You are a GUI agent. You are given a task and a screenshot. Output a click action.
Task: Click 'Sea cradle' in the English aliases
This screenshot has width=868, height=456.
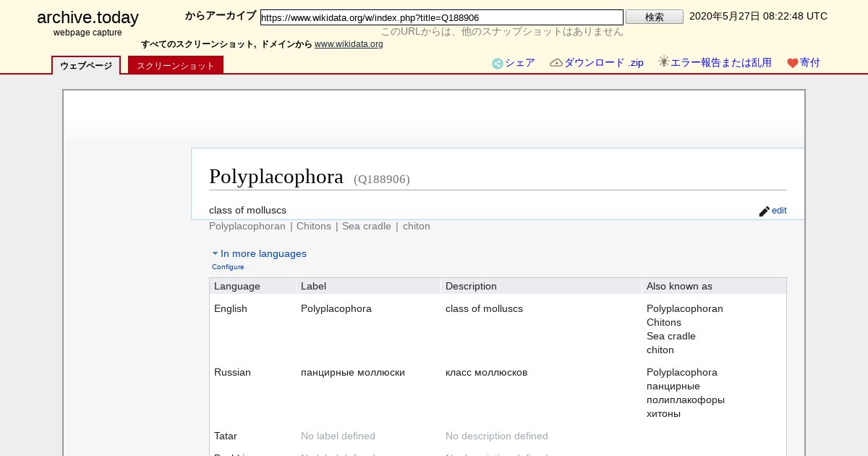671,337
